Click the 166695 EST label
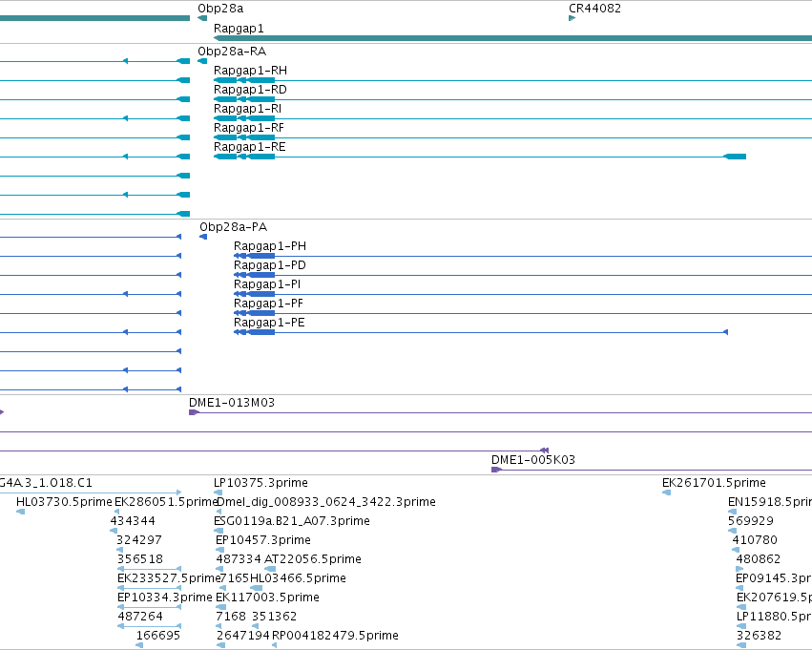Viewport: 812px width, 650px height. point(158,636)
